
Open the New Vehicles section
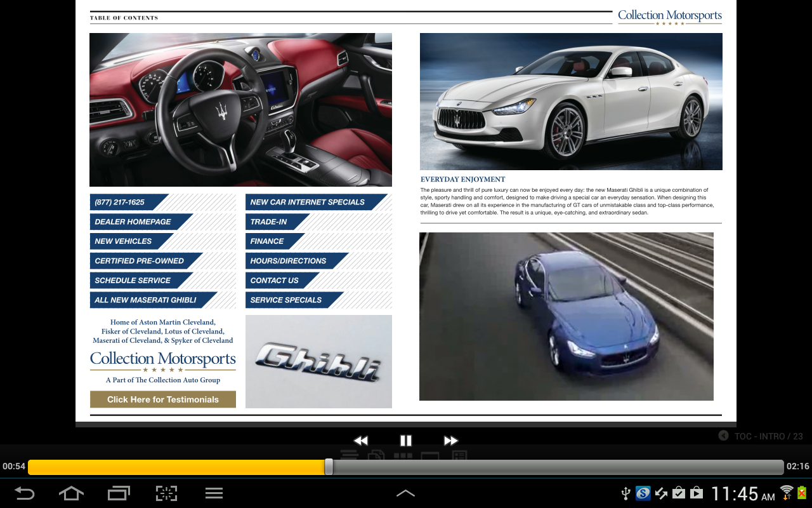(132, 241)
